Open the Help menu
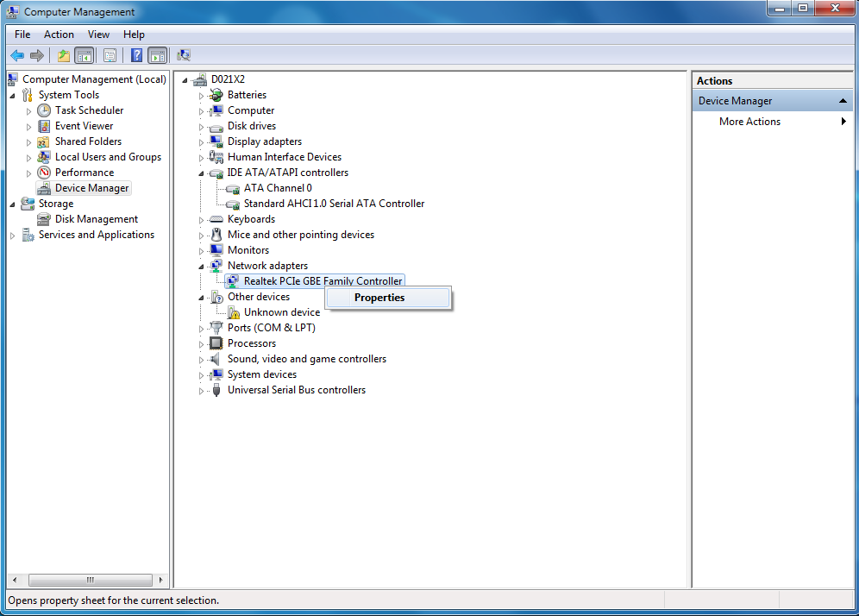Image resolution: width=859 pixels, height=616 pixels. coord(134,35)
